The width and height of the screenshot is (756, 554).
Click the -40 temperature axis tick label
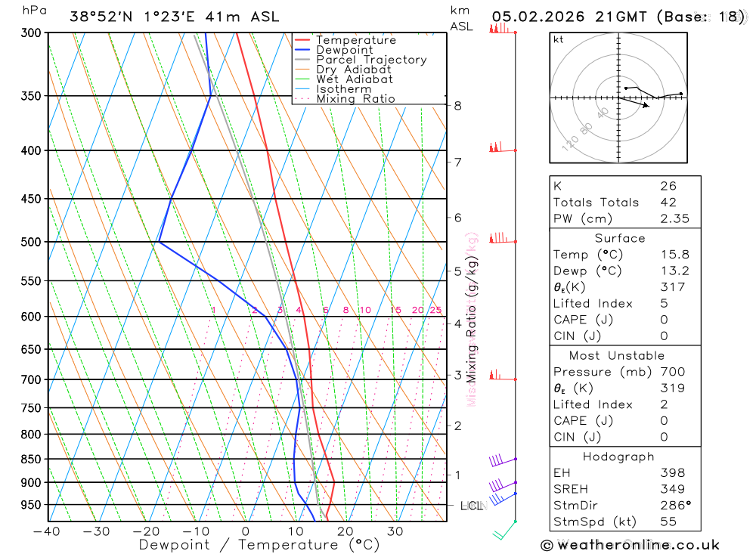tap(47, 532)
